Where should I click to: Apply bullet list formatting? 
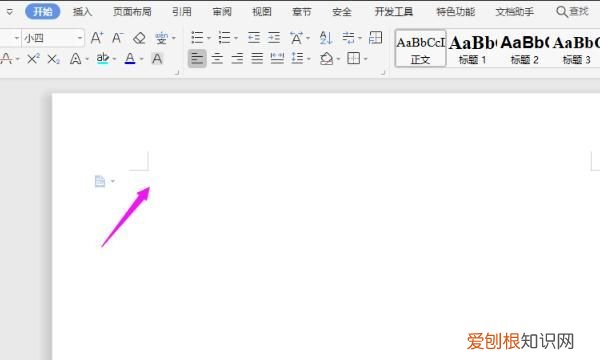tap(197, 38)
